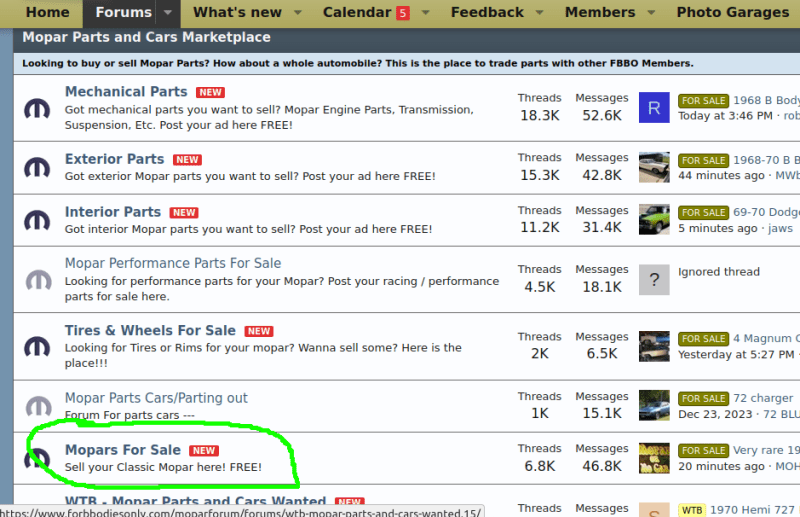The image size is (800, 517).
Task: Open the Calendar tab
Action: coord(357,12)
